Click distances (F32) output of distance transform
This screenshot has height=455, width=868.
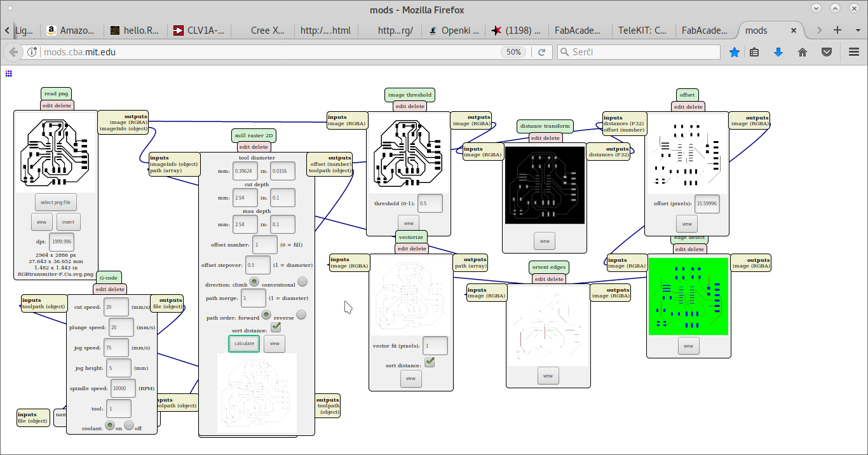tap(609, 154)
